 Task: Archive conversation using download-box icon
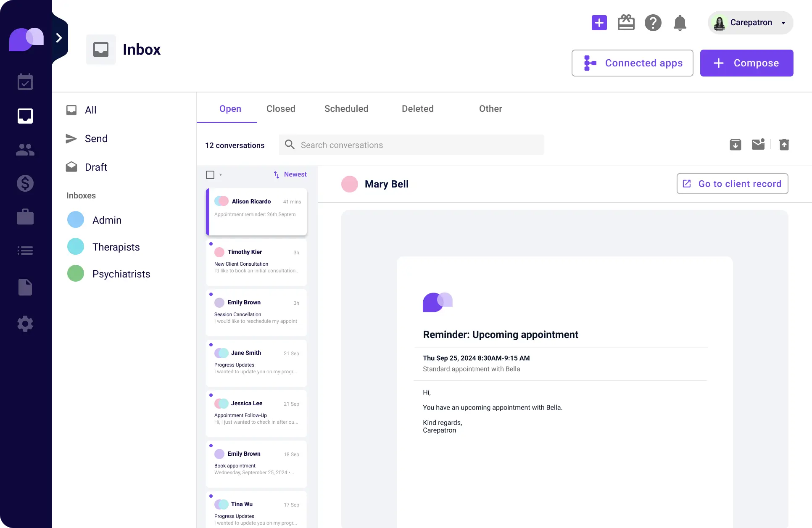pyautogui.click(x=735, y=145)
